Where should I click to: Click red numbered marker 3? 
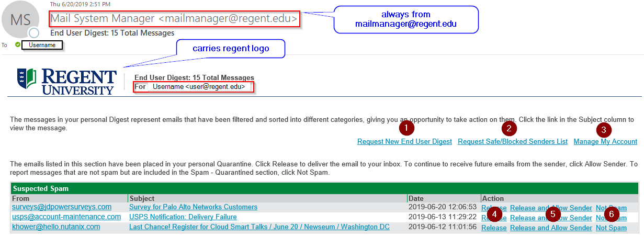603,129
